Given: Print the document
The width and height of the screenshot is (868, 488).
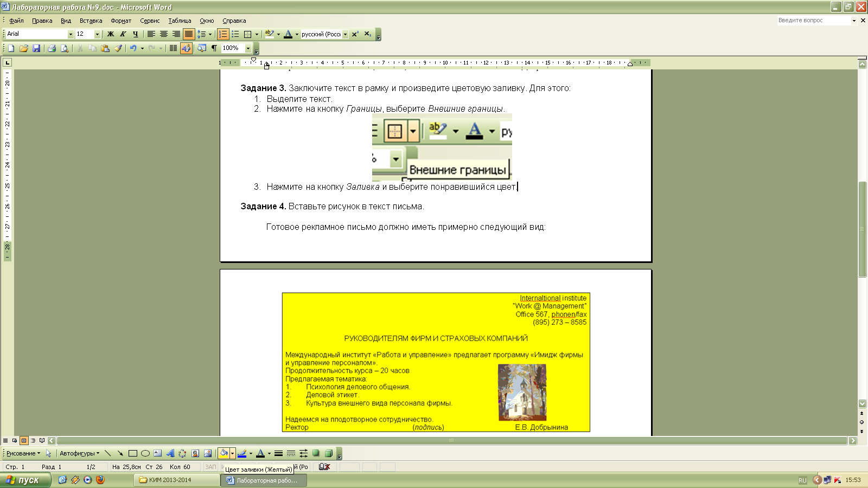Looking at the screenshot, I should click(x=52, y=48).
